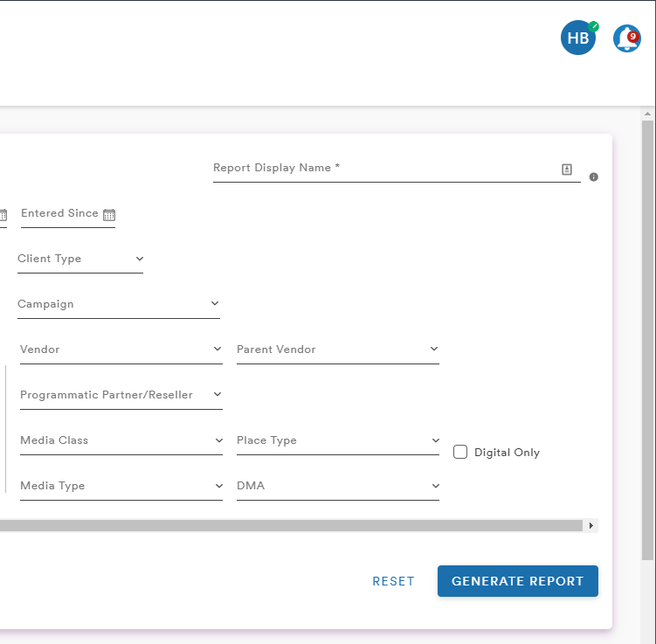Image resolution: width=656 pixels, height=644 pixels.
Task: Open the Media Class dropdown
Action: pos(121,440)
